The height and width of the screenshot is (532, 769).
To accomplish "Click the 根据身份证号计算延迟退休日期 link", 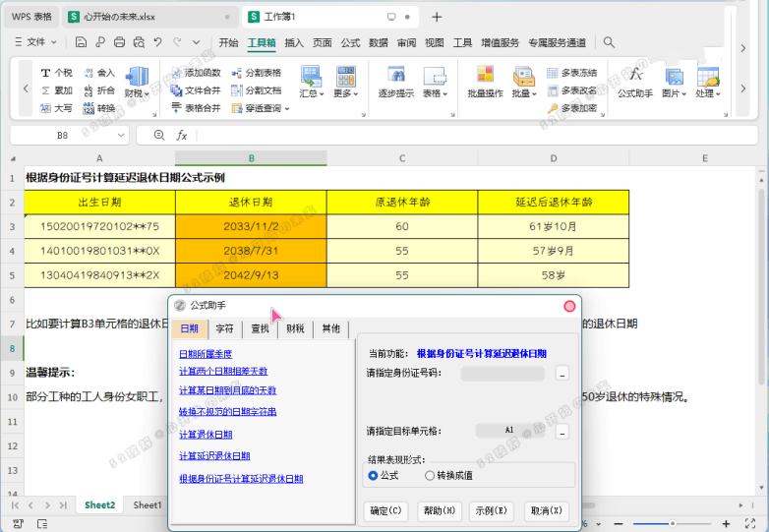I will click(x=241, y=479).
